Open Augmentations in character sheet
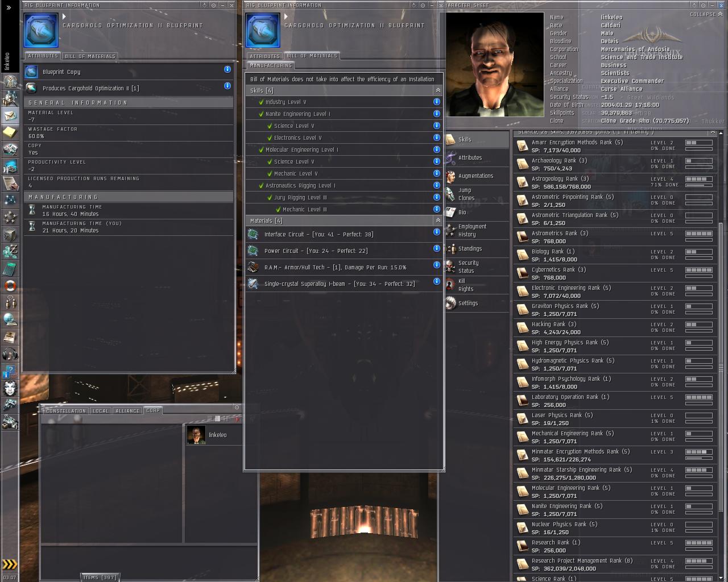728x582 pixels. click(x=477, y=176)
